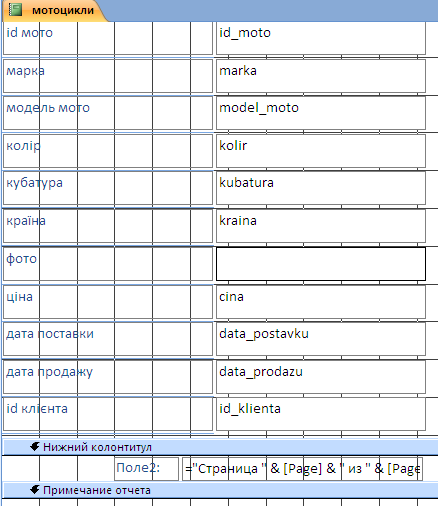
Task: Click the arrow icon beside 'Нижний колонтитул'
Action: click(x=34, y=447)
